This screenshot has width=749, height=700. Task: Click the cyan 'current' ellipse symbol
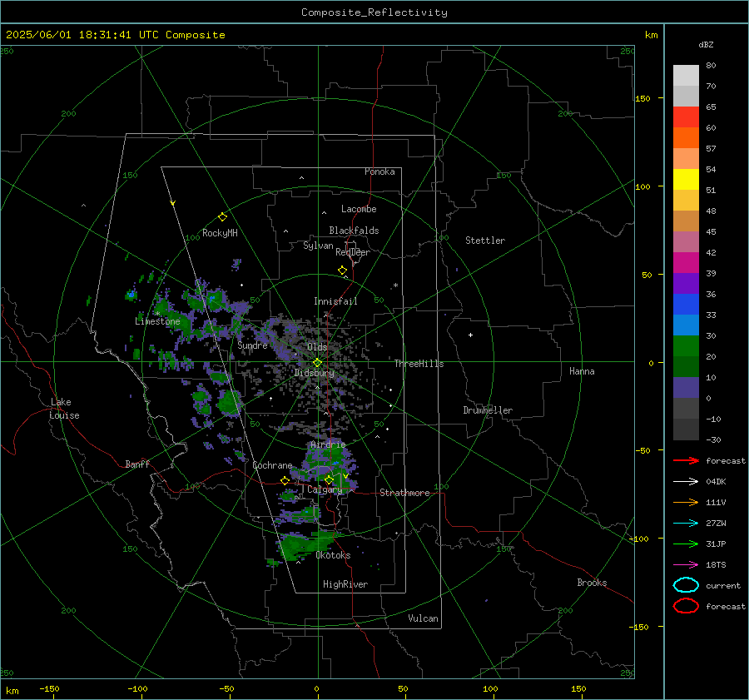(x=686, y=585)
